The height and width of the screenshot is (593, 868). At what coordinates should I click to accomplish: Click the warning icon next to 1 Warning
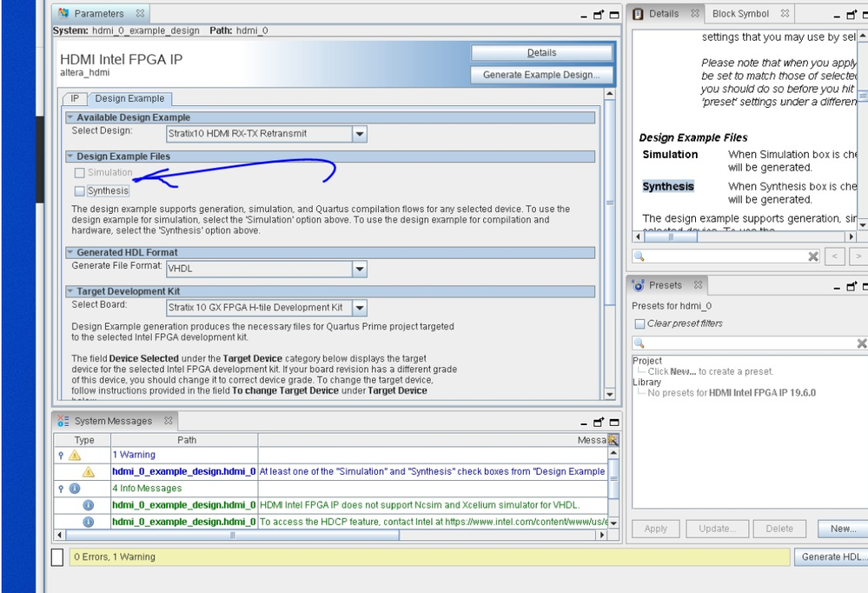pos(75,455)
